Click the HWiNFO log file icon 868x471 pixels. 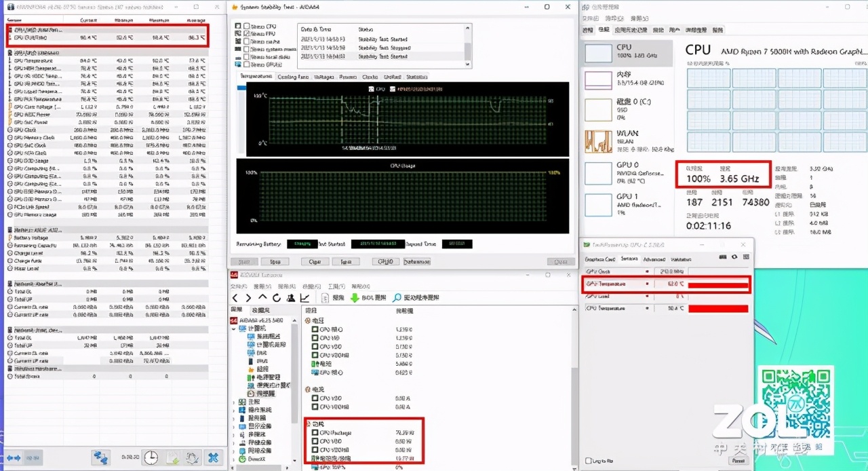coord(174,457)
